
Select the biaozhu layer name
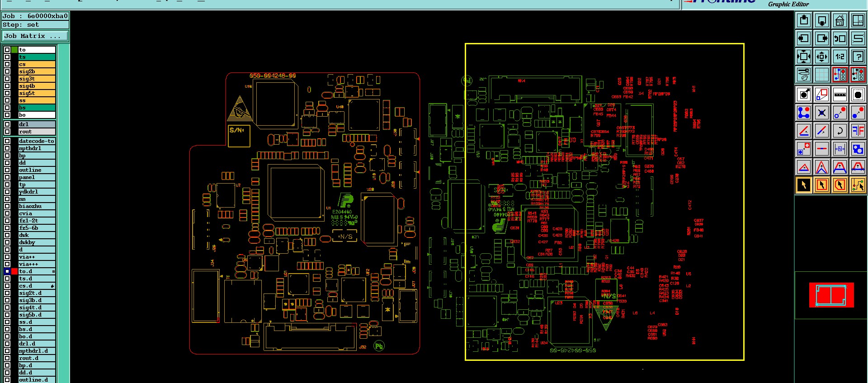(x=37, y=206)
